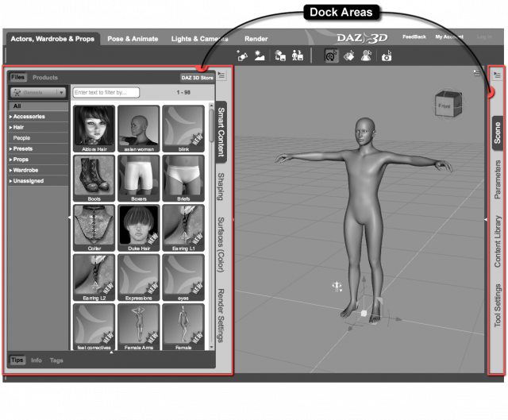Viewport: 508px width, 420px height.
Task: Select the Tips tab
Action: [17, 360]
